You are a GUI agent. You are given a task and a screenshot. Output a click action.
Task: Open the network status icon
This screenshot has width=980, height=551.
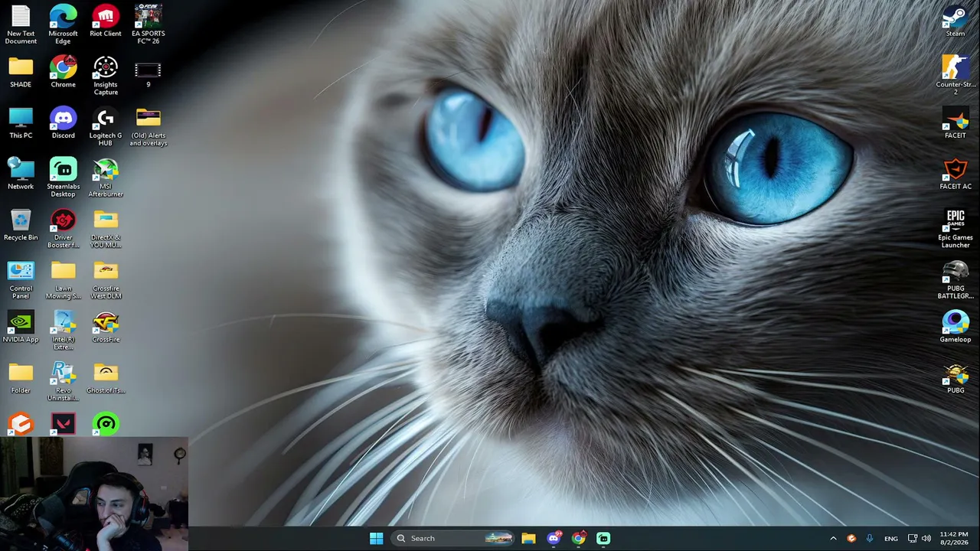(x=912, y=538)
